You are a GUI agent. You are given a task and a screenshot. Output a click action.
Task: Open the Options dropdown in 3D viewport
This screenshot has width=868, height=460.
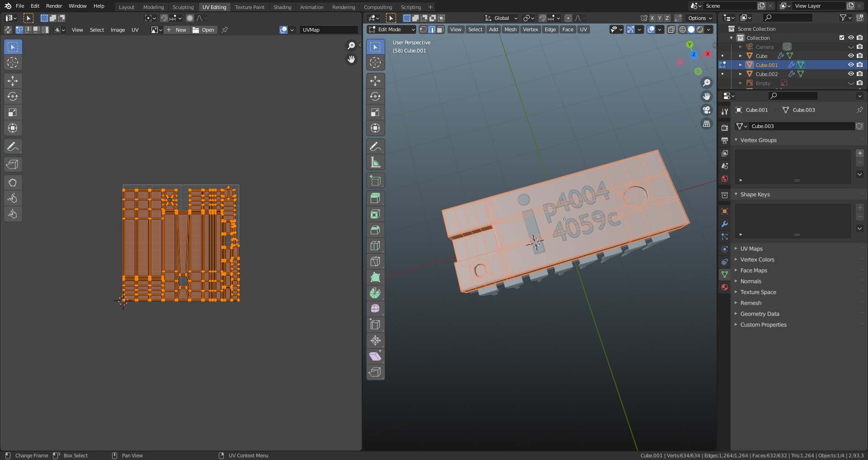click(700, 18)
